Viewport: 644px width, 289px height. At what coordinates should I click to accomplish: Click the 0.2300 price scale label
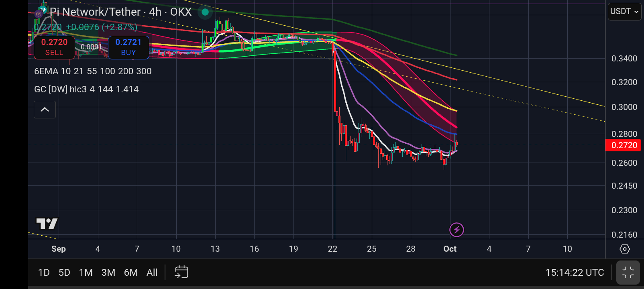coord(624,210)
